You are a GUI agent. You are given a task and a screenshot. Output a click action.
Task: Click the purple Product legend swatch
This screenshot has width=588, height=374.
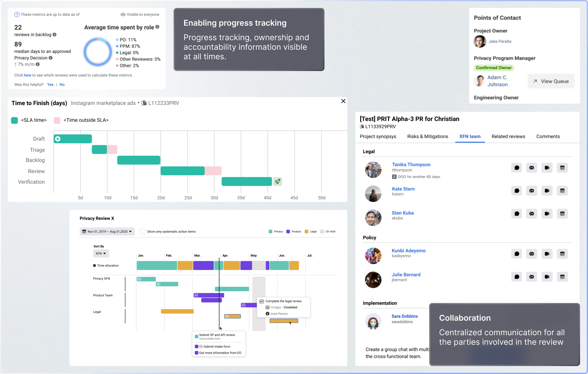(288, 232)
